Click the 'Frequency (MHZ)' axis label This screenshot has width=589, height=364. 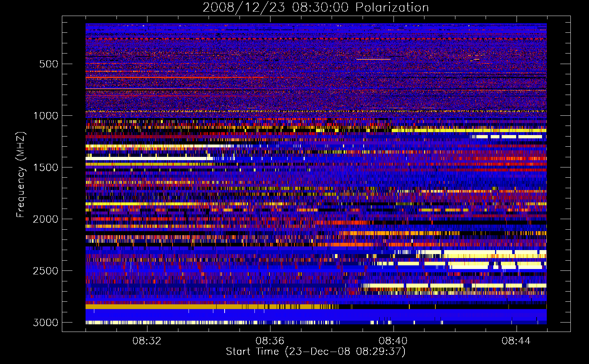[21, 175]
